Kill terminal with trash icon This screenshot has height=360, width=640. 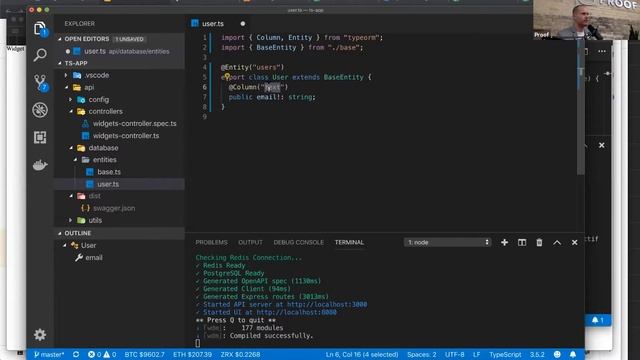(x=539, y=242)
